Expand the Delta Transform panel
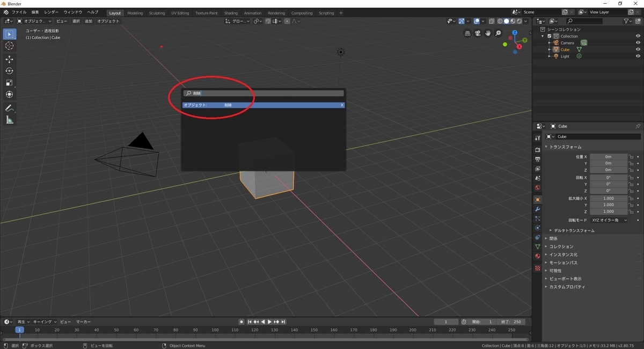The width and height of the screenshot is (644, 349). [x=574, y=230]
